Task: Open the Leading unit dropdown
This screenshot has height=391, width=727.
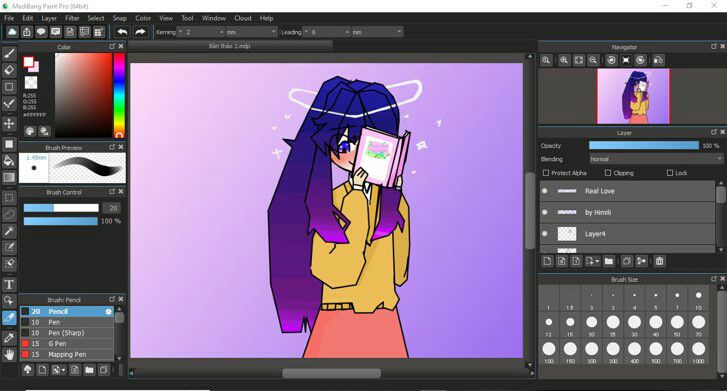Action: (377, 32)
